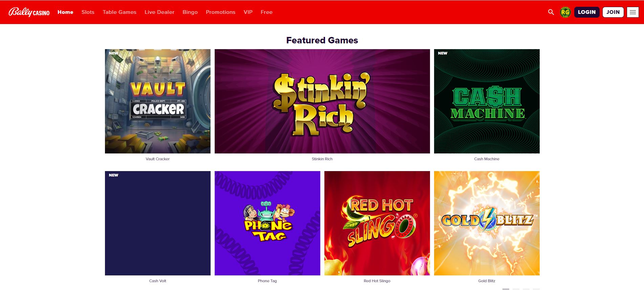Open the Vault Cracker game tile
This screenshot has width=644, height=291.
point(158,101)
